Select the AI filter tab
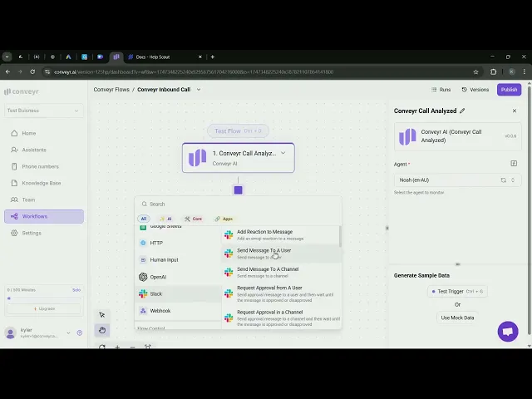This screenshot has width=532, height=399. 166,219
